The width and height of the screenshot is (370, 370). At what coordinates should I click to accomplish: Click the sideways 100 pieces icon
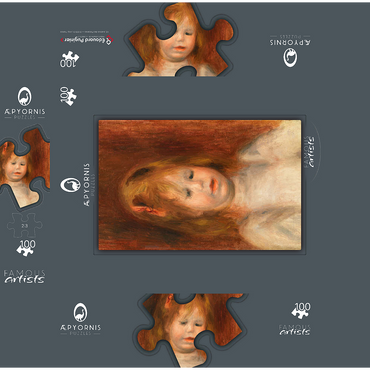pos(68,96)
